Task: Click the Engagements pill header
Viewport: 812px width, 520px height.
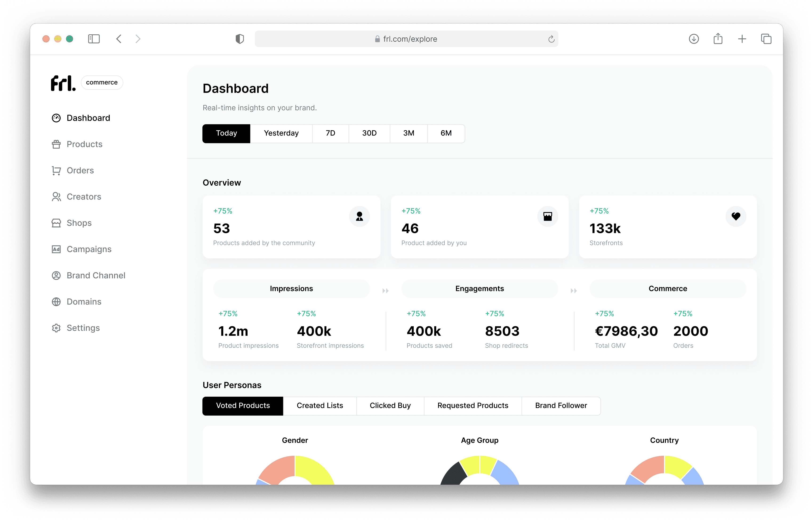Action: coord(480,289)
